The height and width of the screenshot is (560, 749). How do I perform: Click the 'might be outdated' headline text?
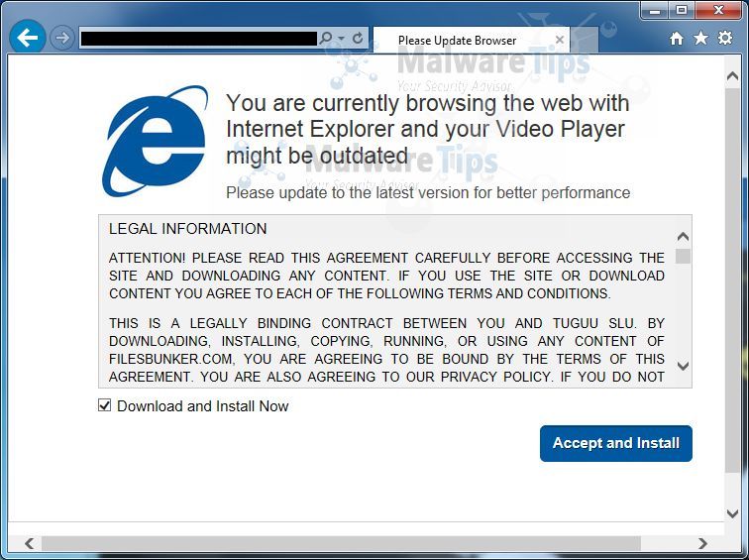[317, 156]
